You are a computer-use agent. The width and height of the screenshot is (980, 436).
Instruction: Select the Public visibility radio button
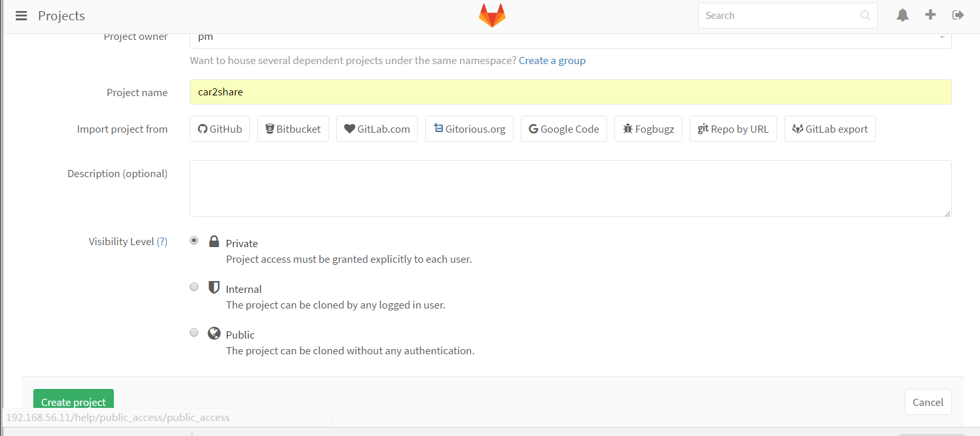click(x=194, y=332)
